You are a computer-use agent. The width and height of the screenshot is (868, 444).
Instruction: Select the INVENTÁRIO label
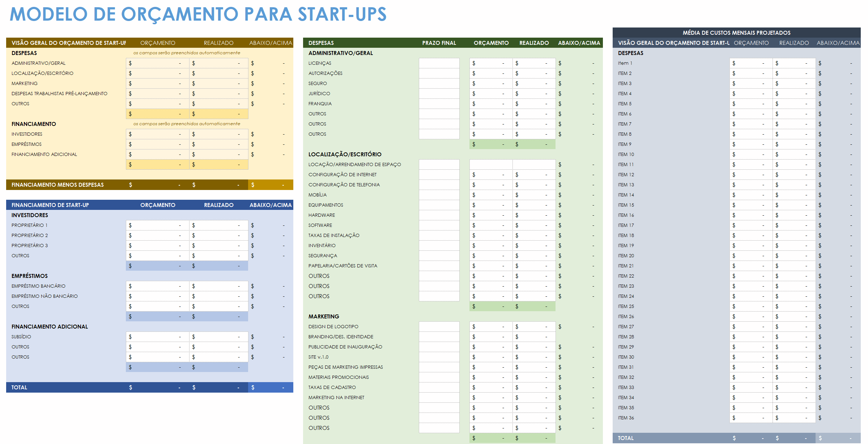pos(322,246)
